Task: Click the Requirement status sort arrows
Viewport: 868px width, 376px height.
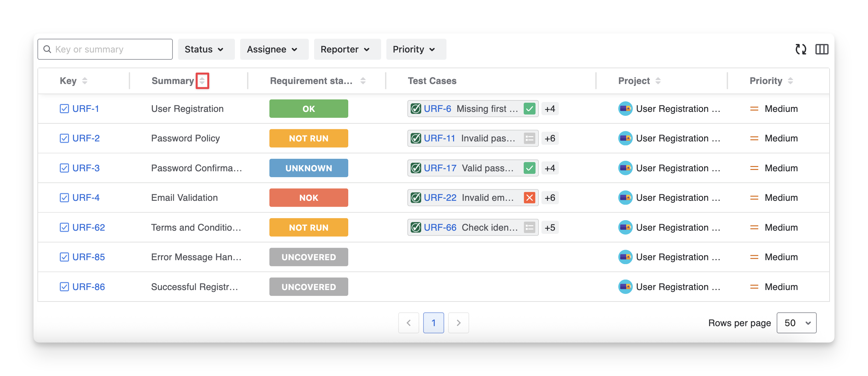Action: click(x=363, y=81)
